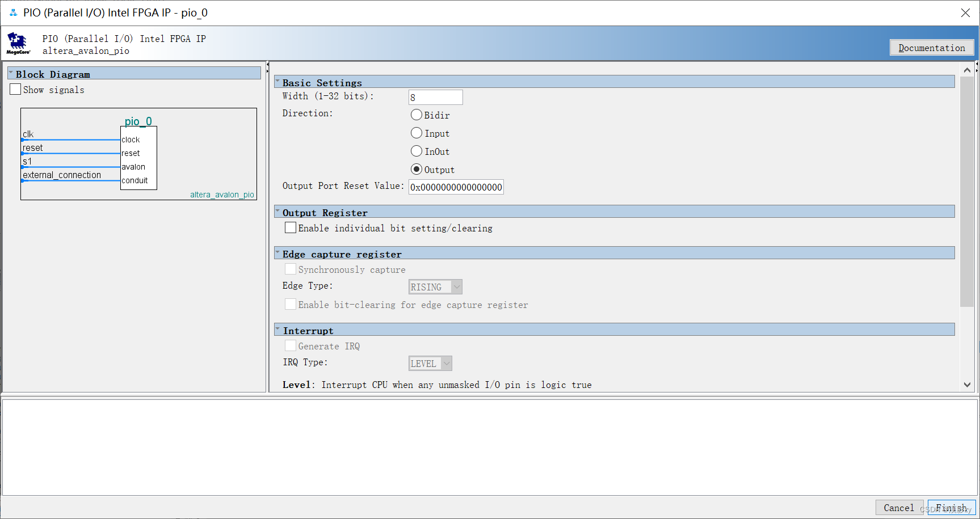
Task: Select the Bidir direction option
Action: (417, 115)
